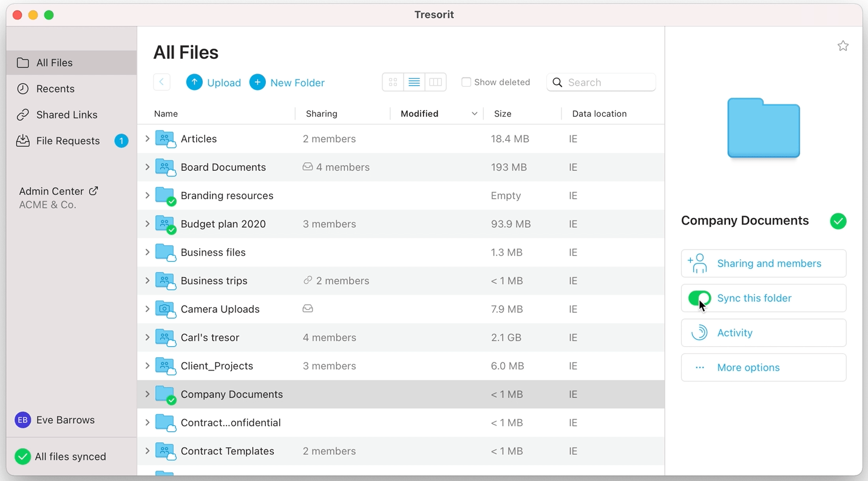Click the three-dots icon in More options

pos(700,367)
